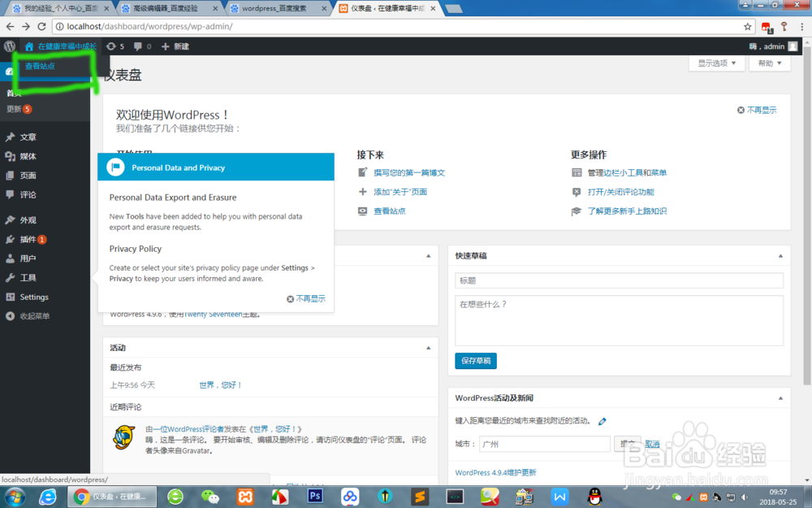The width and height of the screenshot is (812, 508).
Task: Click the Twenty Seventeen theme link
Action: click(213, 314)
